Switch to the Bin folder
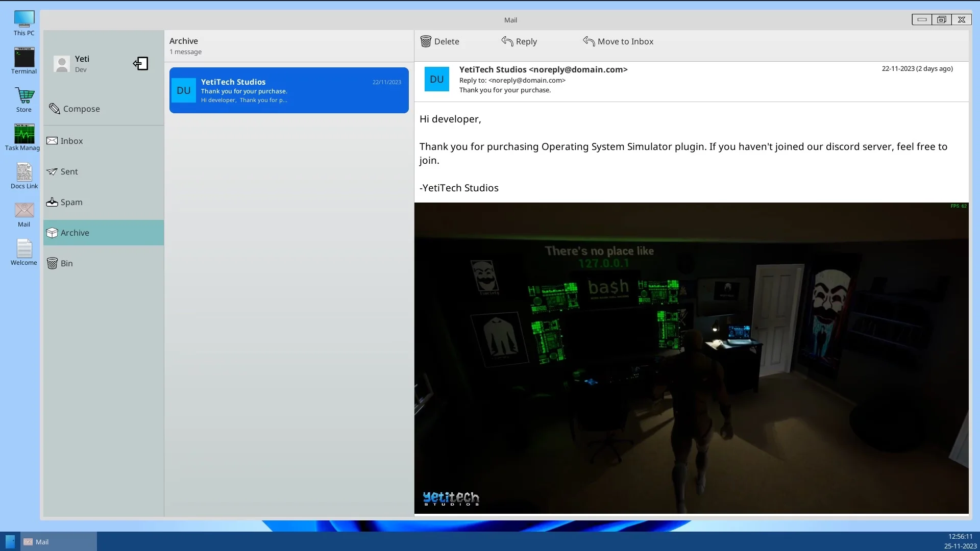The height and width of the screenshot is (551, 980). pyautogui.click(x=67, y=263)
